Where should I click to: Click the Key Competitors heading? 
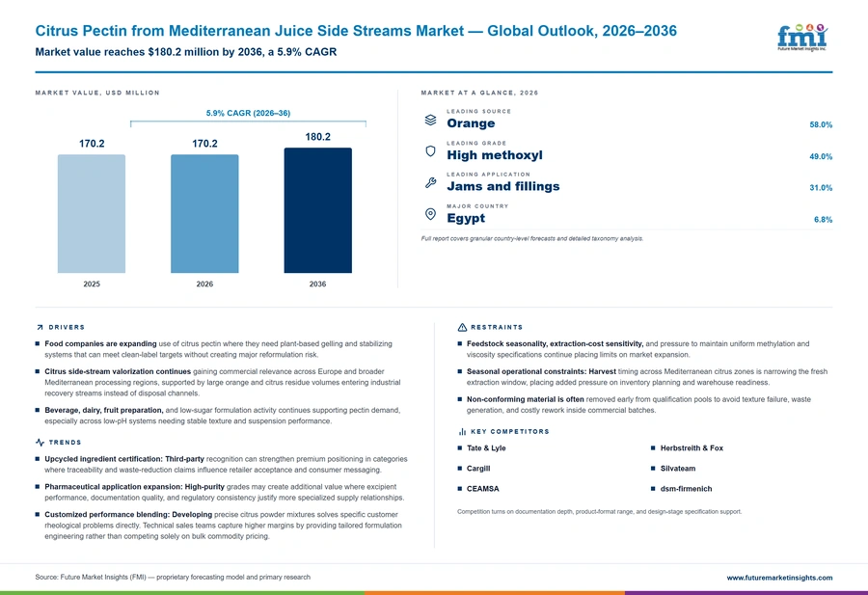[510, 432]
